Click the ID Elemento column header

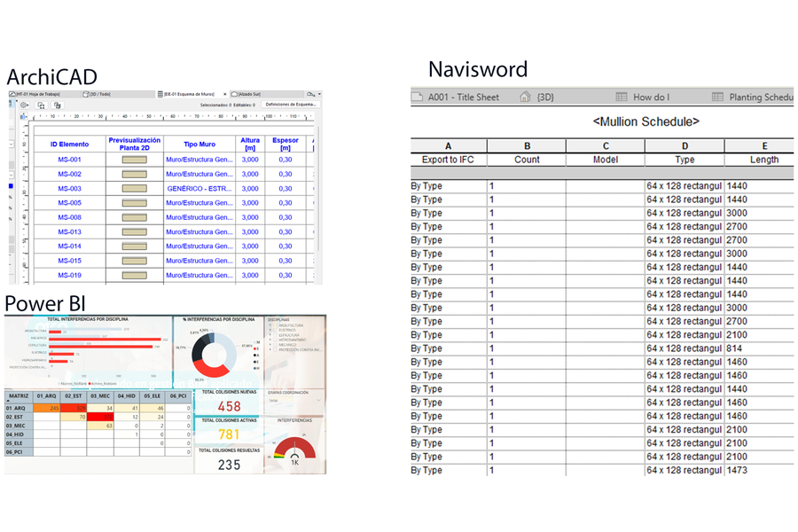(70, 144)
